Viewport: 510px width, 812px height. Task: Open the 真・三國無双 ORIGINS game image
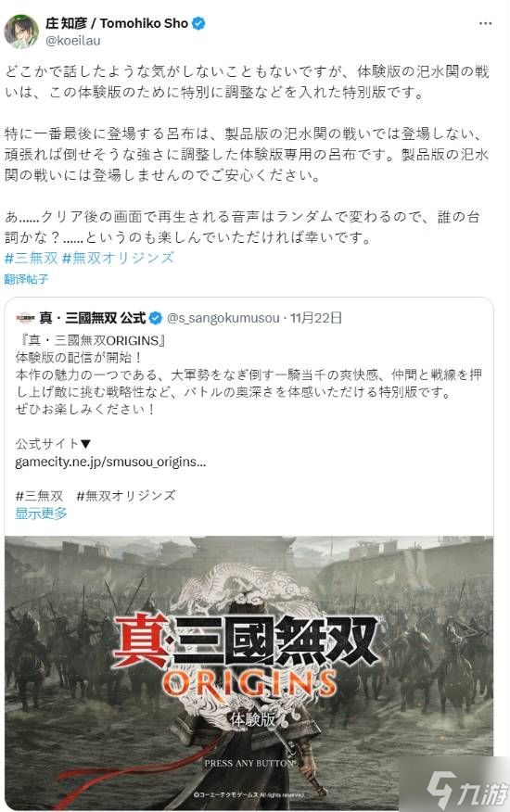click(x=249, y=672)
